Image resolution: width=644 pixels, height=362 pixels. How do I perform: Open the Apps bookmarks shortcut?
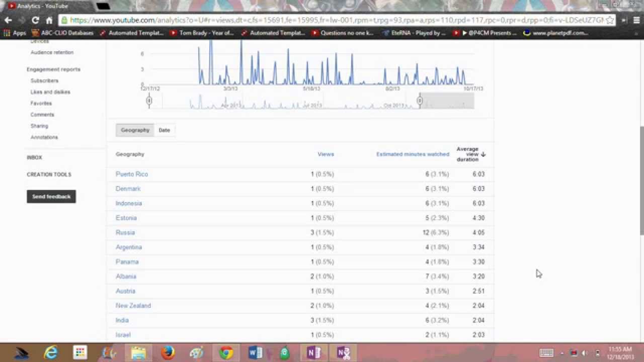[15, 33]
